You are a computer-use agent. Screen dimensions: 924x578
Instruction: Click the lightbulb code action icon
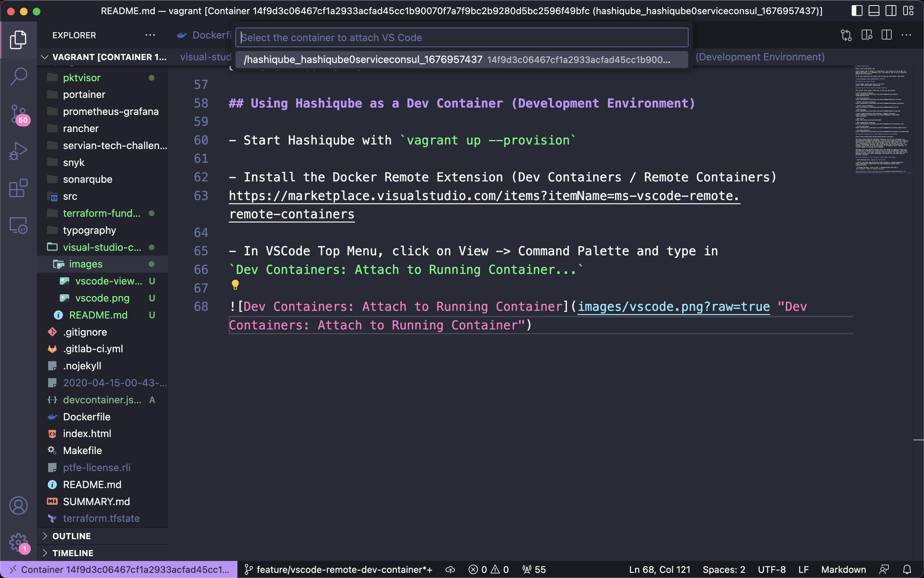coord(235,285)
